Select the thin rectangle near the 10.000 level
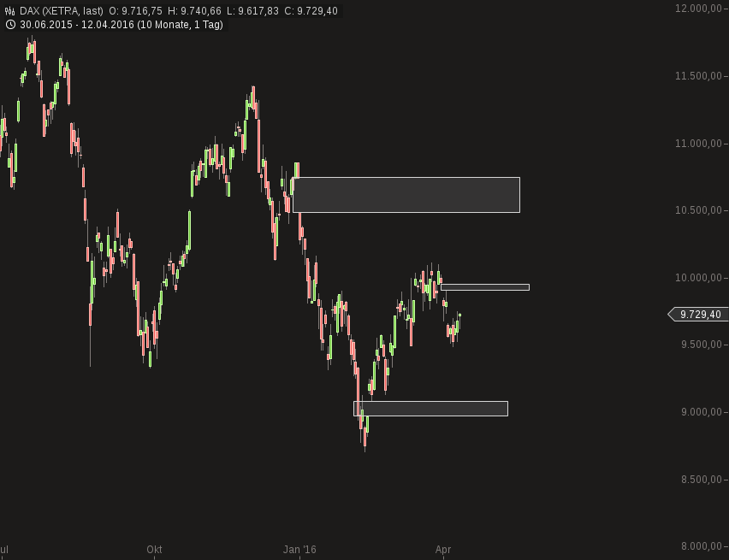Screen dimensions: 729x560 click(x=485, y=286)
